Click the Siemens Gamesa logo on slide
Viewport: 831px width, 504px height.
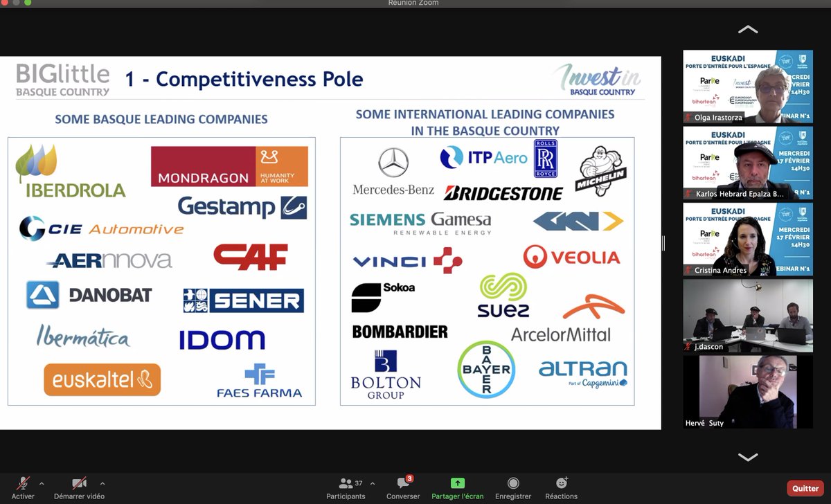(421, 224)
